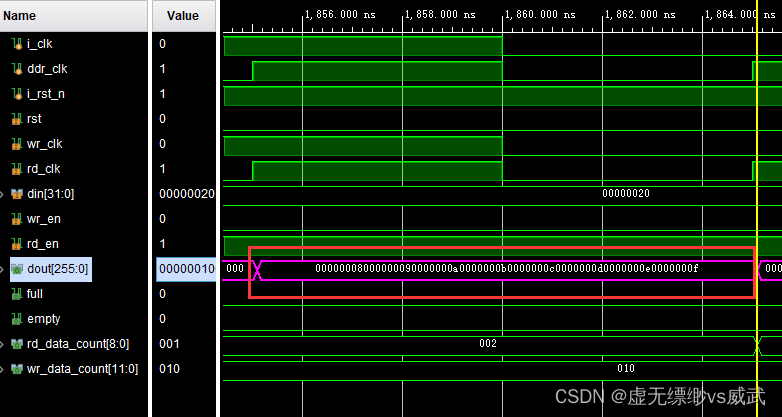782x417 pixels.
Task: Click the rd_data_count[8:0] bus icon
Action: tap(17, 344)
